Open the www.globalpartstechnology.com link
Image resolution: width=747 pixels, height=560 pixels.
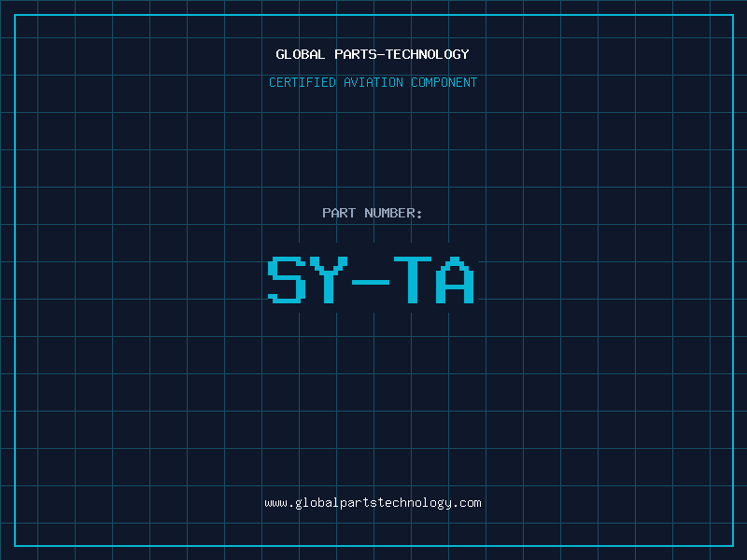(373, 503)
